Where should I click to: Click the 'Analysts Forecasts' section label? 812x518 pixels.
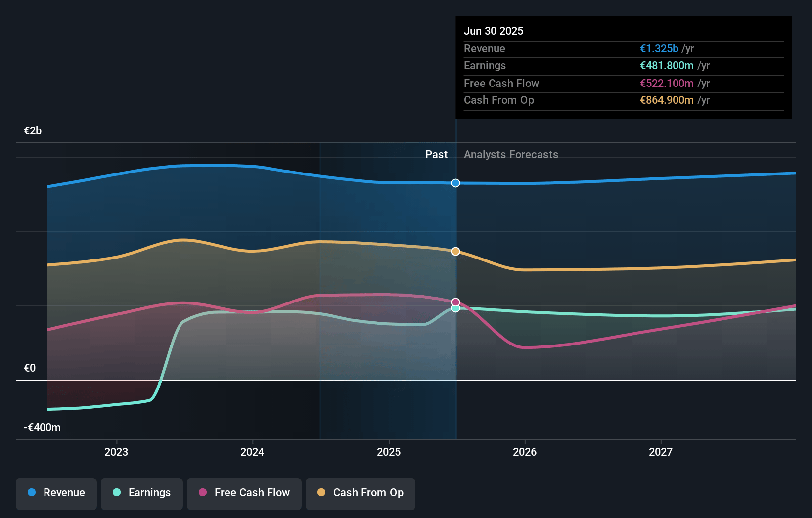[511, 154]
